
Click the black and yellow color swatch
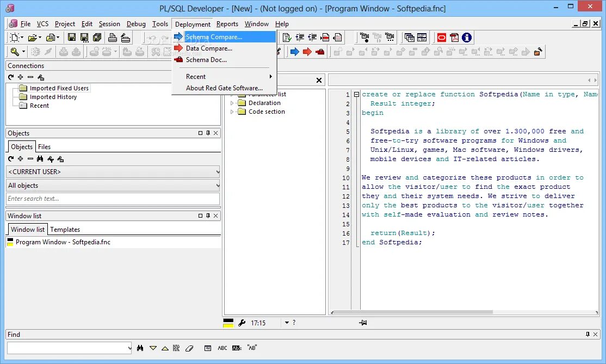coord(228,323)
